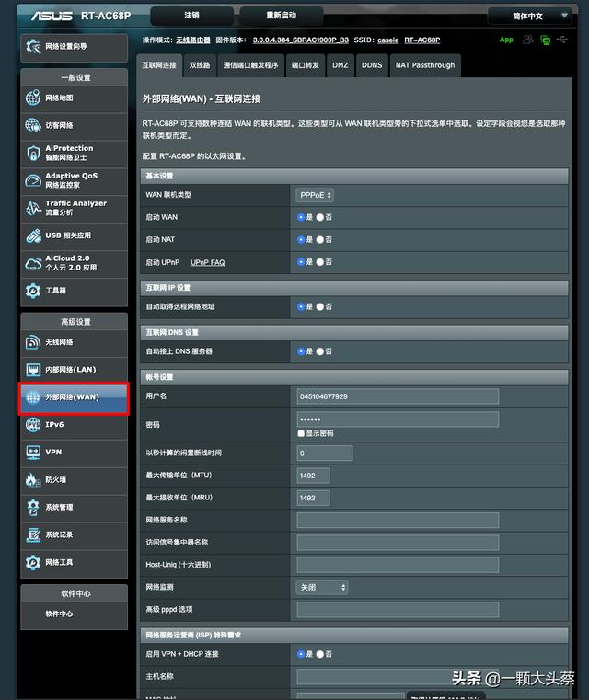Open Administration (系统管理) icon
The width and height of the screenshot is (589, 700).
33,508
